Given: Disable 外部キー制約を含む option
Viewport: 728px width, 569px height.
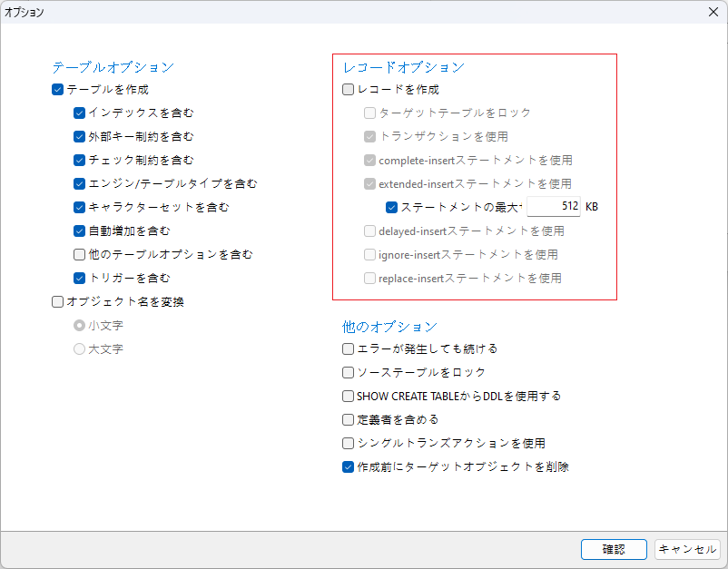Looking at the screenshot, I should click(80, 137).
